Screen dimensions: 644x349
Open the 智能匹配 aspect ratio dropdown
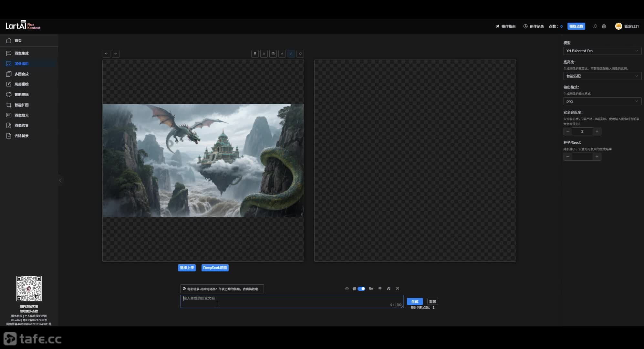click(602, 76)
